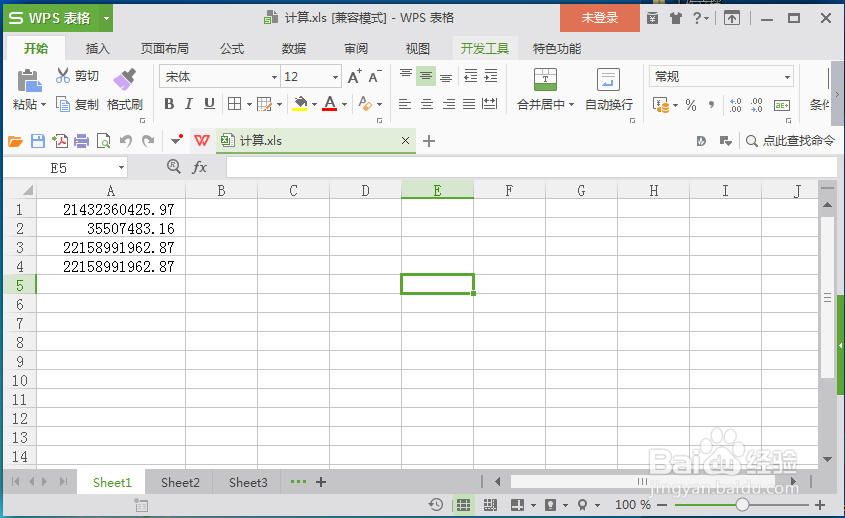845x518 pixels.
Task: Toggle bottom vertical alignment
Action: coord(446,77)
